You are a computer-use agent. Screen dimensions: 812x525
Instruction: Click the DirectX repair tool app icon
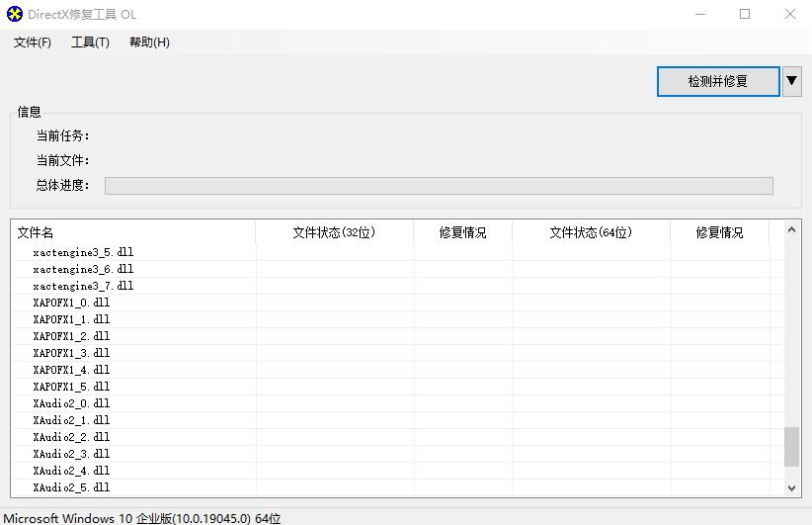(x=15, y=14)
